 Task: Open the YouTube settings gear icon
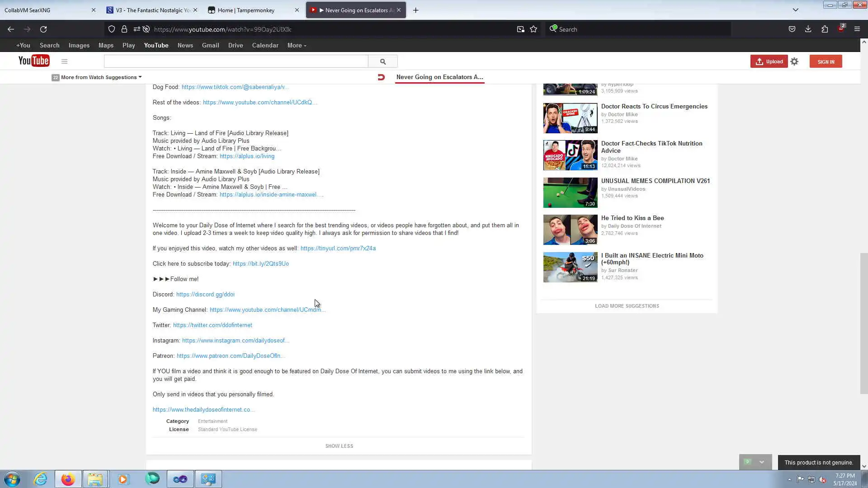794,61
